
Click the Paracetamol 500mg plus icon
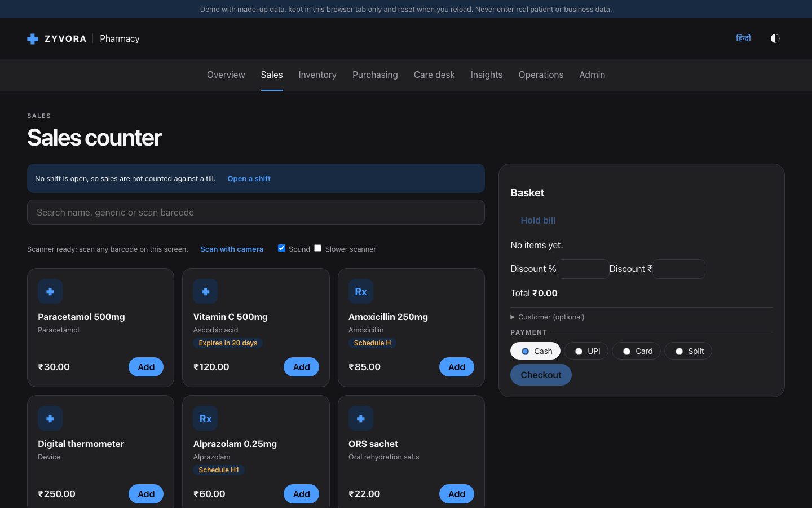pyautogui.click(x=50, y=291)
